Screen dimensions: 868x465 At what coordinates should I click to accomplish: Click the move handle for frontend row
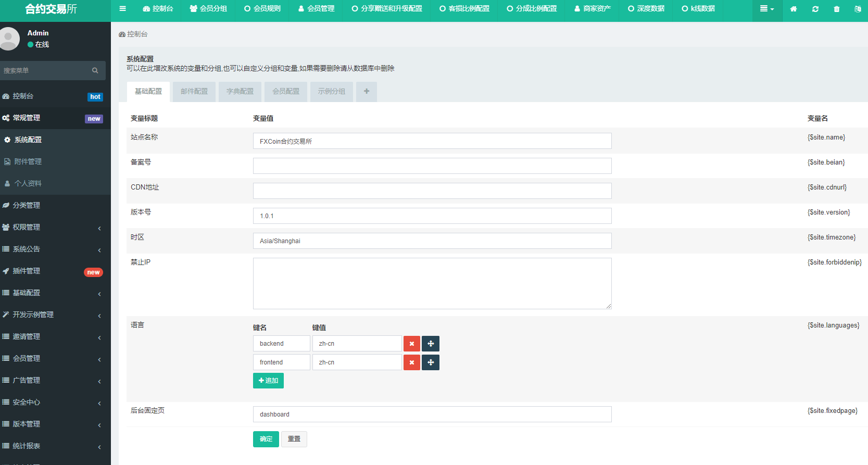431,362
